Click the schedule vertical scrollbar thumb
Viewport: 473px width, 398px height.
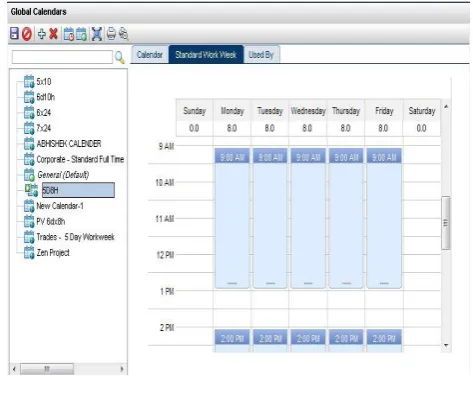click(446, 223)
